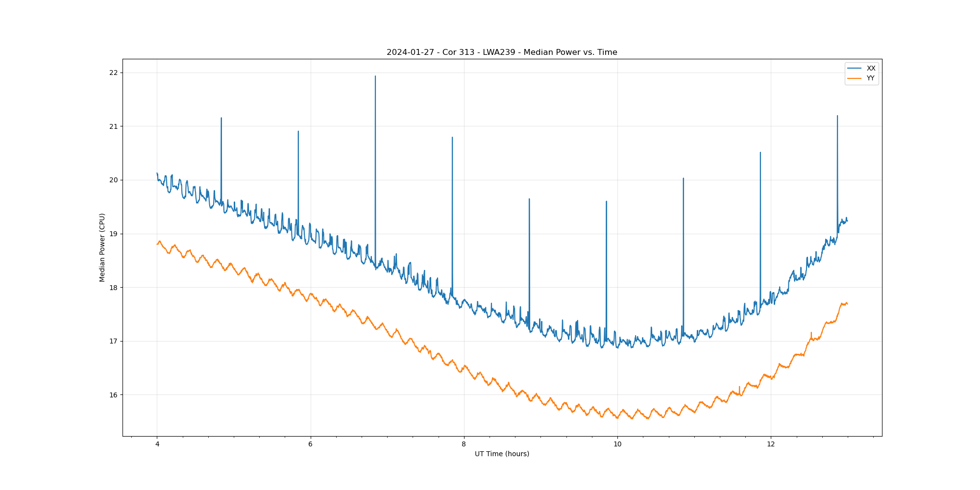Click the y-axis tick label 16

[114, 395]
